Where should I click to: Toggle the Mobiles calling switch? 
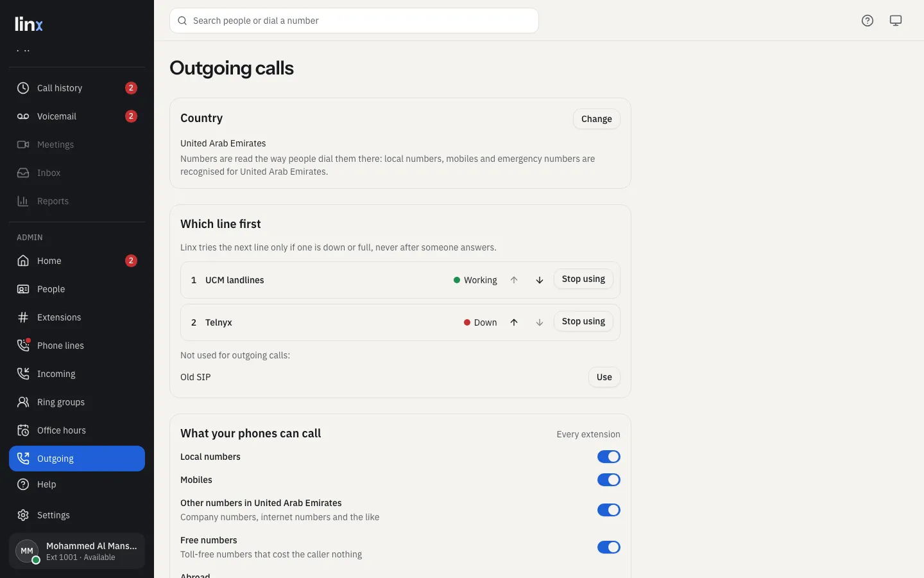point(609,480)
